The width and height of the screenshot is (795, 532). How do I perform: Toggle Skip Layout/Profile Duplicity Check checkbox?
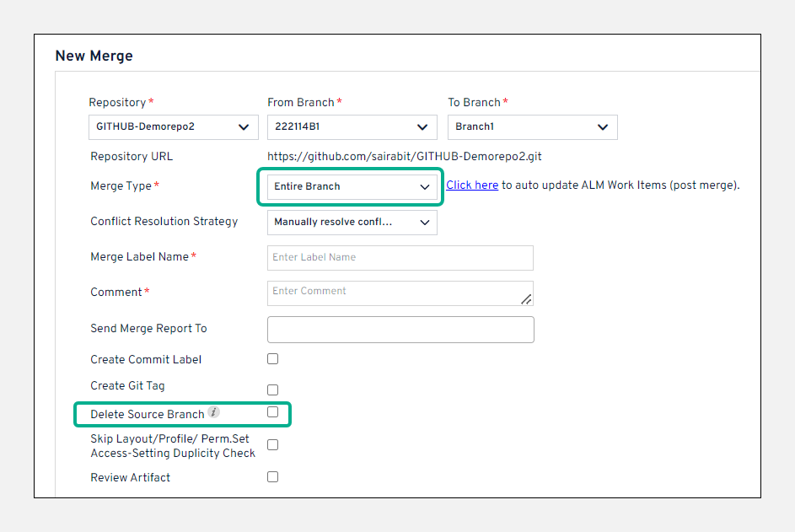point(272,444)
